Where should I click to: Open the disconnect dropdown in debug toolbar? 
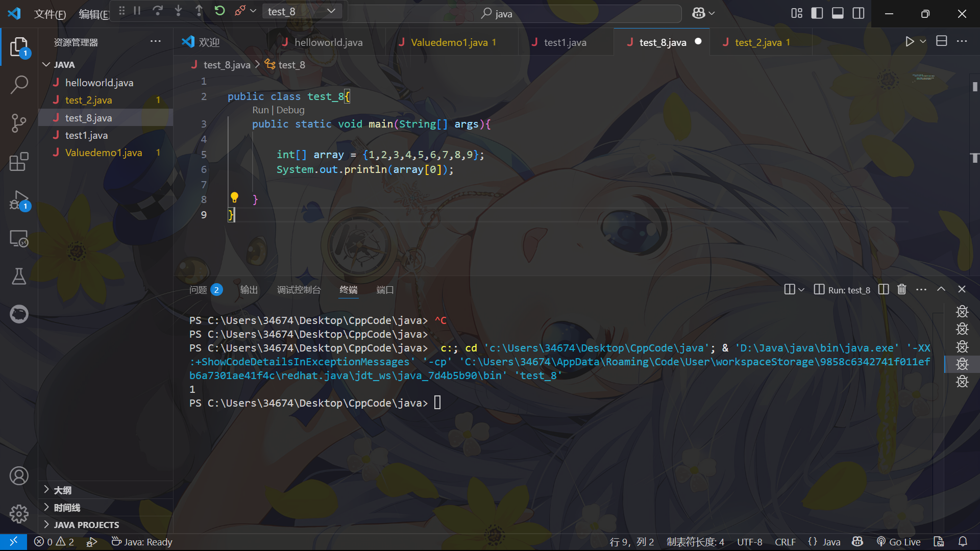253,11
